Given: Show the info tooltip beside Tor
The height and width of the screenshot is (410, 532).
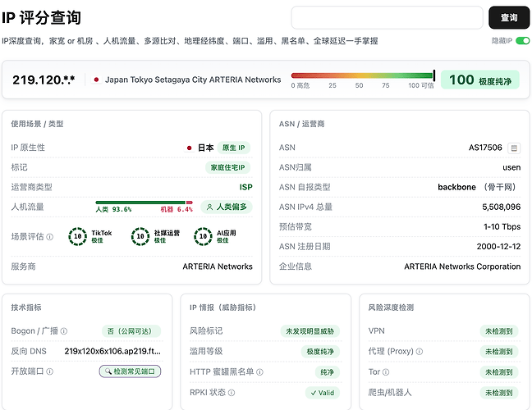Looking at the screenshot, I should [x=386, y=372].
